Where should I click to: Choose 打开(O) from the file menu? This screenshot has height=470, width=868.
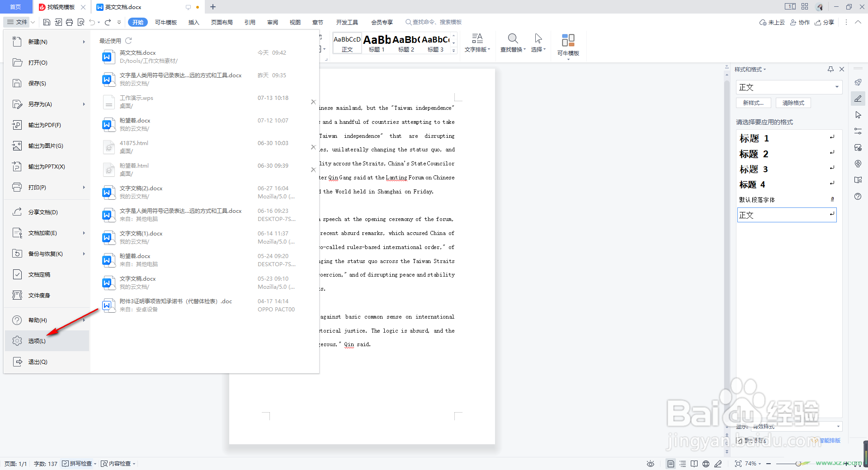pyautogui.click(x=47, y=62)
